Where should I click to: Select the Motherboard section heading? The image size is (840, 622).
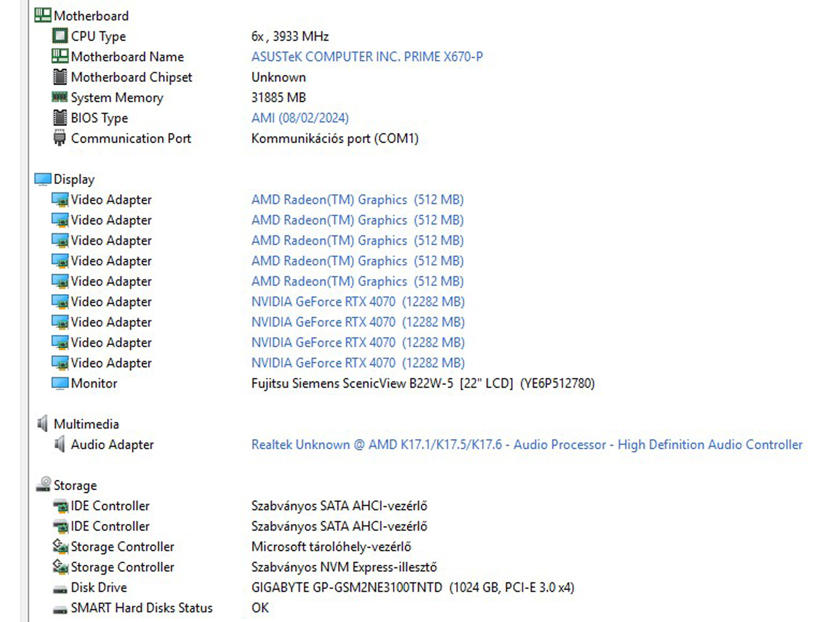click(x=91, y=15)
